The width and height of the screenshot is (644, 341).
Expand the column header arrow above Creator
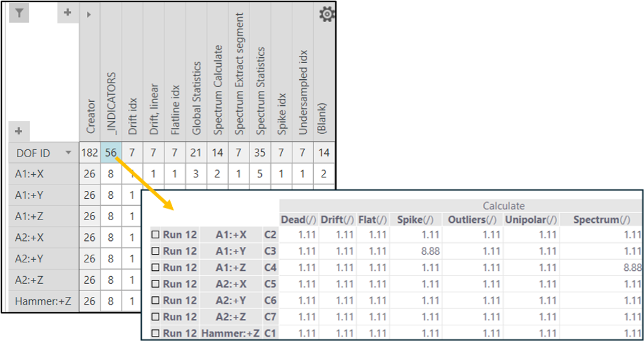click(88, 14)
